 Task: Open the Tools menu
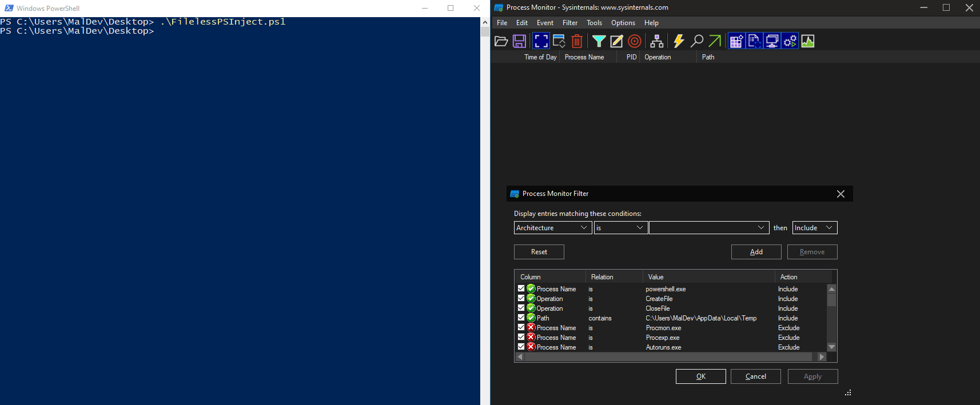pos(594,23)
